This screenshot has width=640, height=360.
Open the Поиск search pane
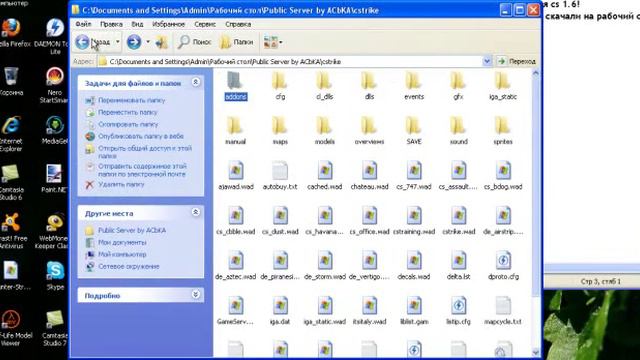pyautogui.click(x=195, y=42)
